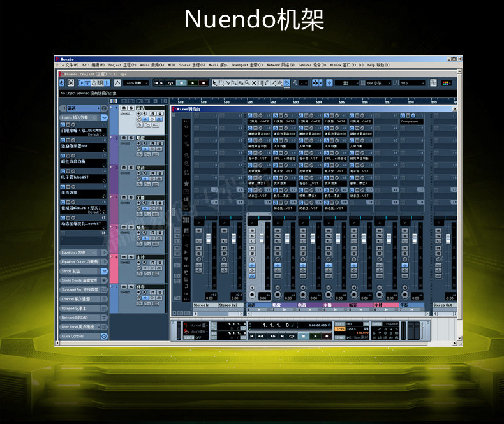Click Record in the transport panel
The height and width of the screenshot is (424, 504).
[327, 336]
